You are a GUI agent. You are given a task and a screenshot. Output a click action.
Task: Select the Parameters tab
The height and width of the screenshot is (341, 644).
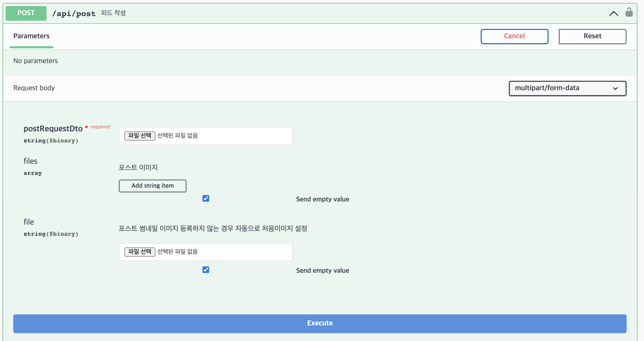click(x=31, y=36)
